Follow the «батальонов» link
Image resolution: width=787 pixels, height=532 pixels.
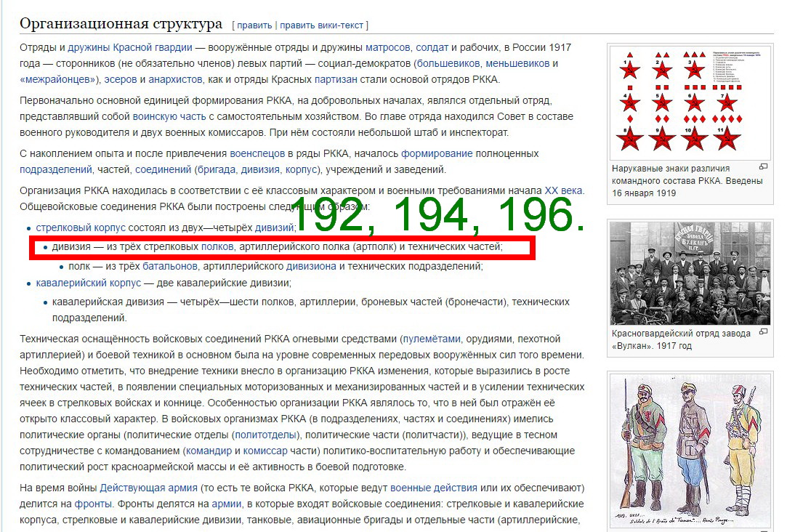tap(170, 266)
